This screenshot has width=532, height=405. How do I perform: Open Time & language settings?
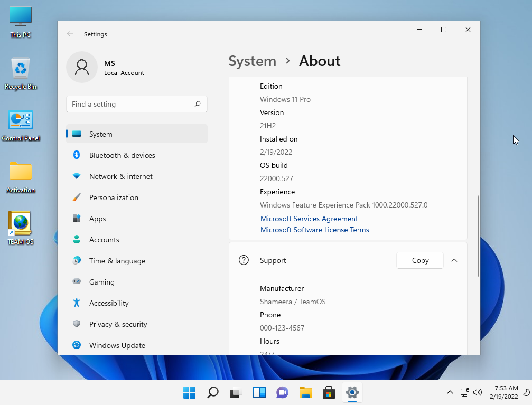[137, 261]
